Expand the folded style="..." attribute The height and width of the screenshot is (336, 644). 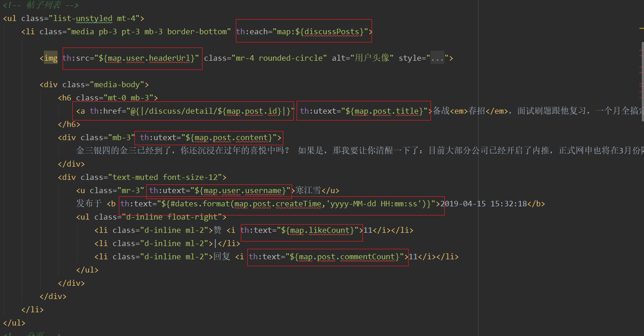(437, 58)
